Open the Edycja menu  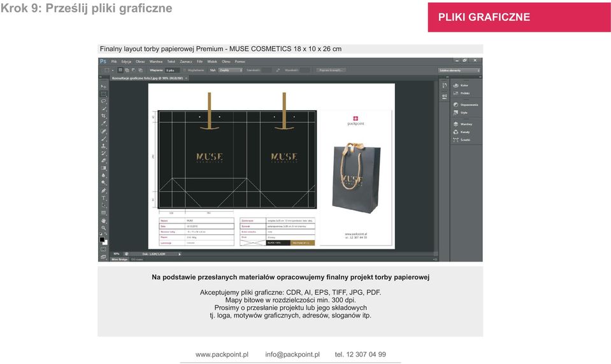tap(126, 62)
